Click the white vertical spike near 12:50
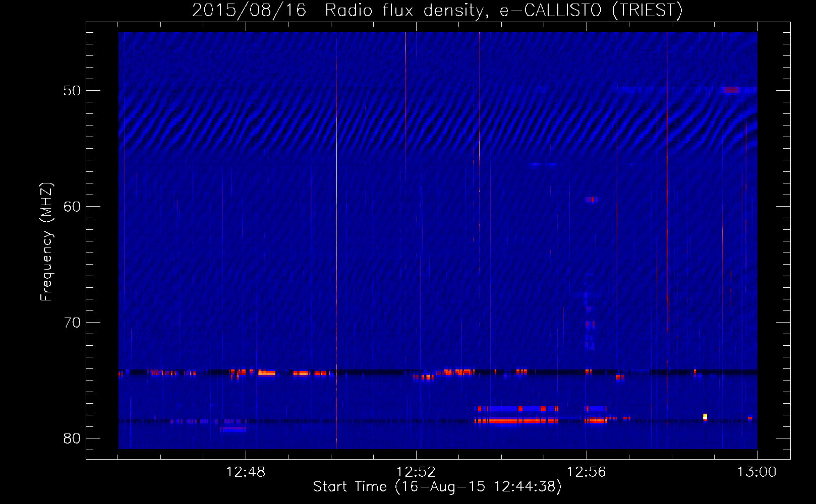 (x=336, y=240)
